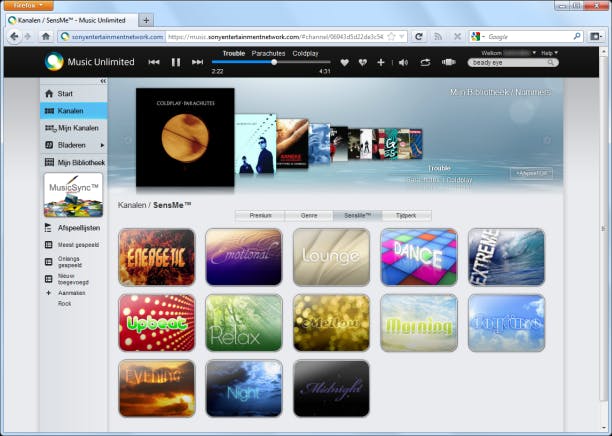Skip to previous track in player bar

(x=154, y=62)
